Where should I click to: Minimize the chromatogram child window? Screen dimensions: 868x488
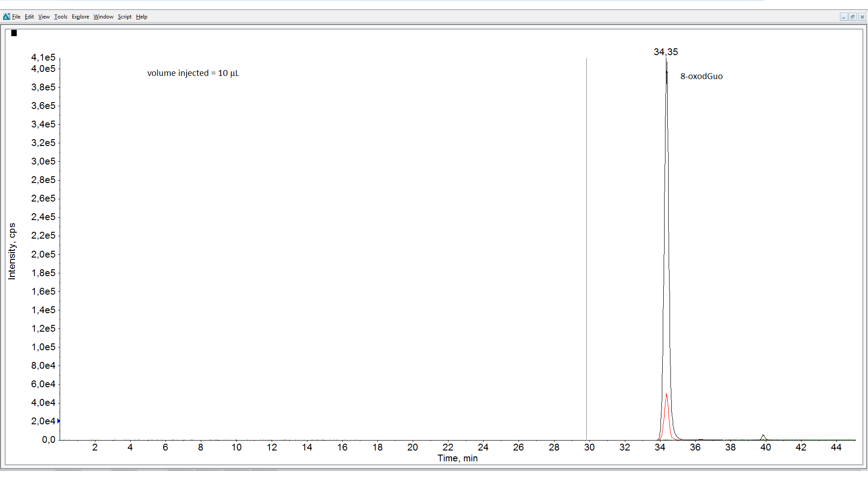(x=844, y=17)
